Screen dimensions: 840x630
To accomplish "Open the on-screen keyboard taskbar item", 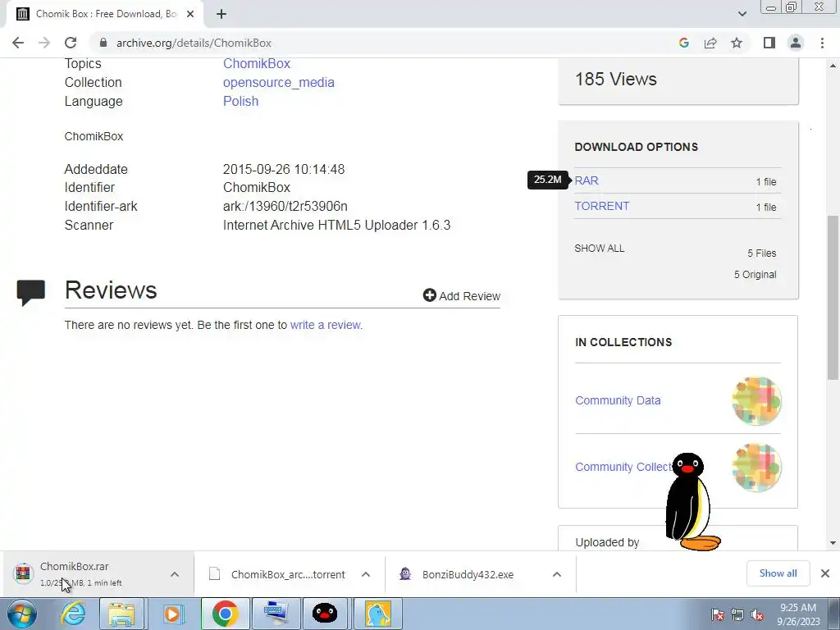I will pos(276,614).
